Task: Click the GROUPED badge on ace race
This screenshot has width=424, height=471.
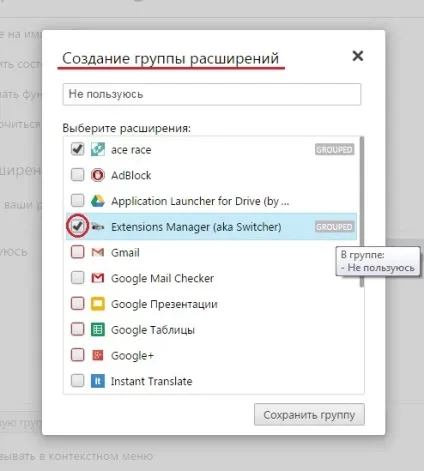Action: pyautogui.click(x=334, y=150)
